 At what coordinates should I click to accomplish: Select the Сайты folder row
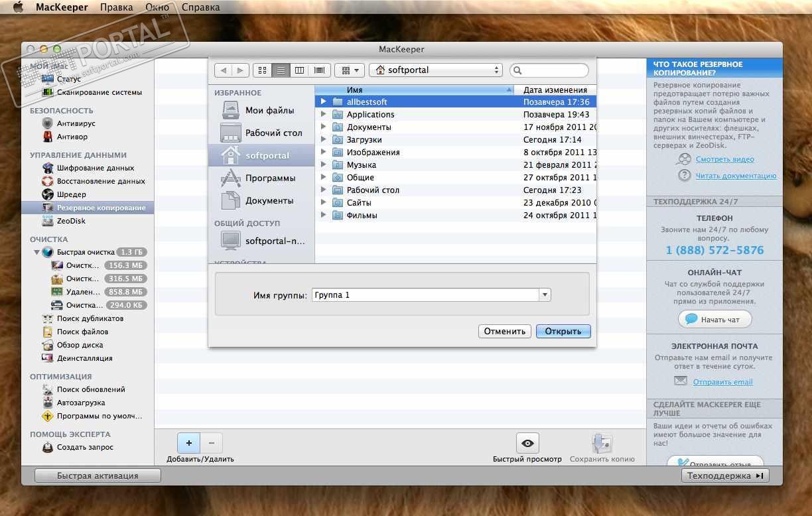456,202
